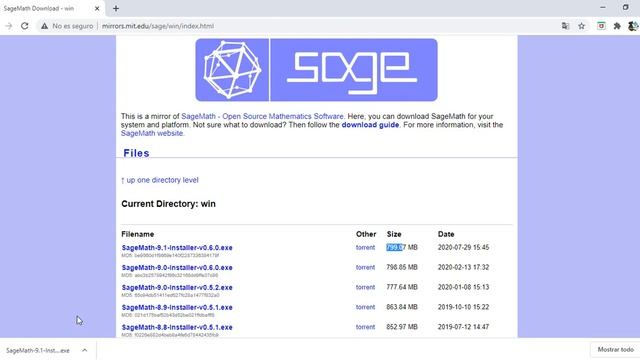Restore down the browser window

coord(625,7)
